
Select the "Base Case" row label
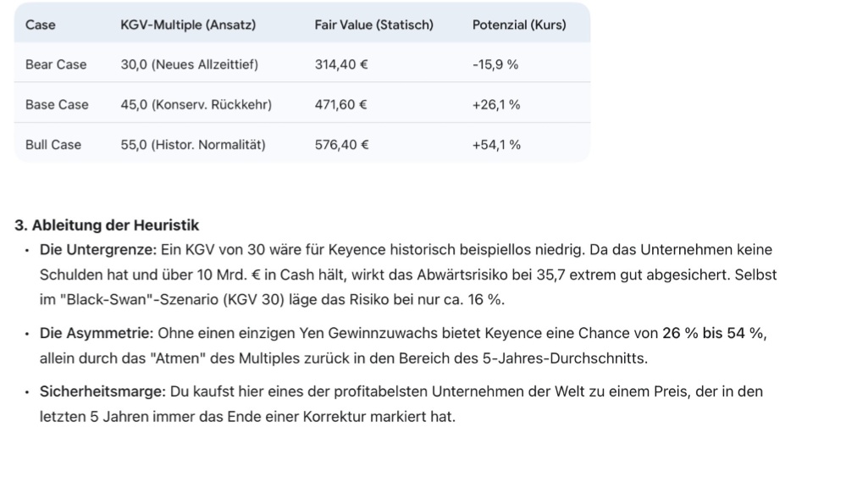click(57, 104)
